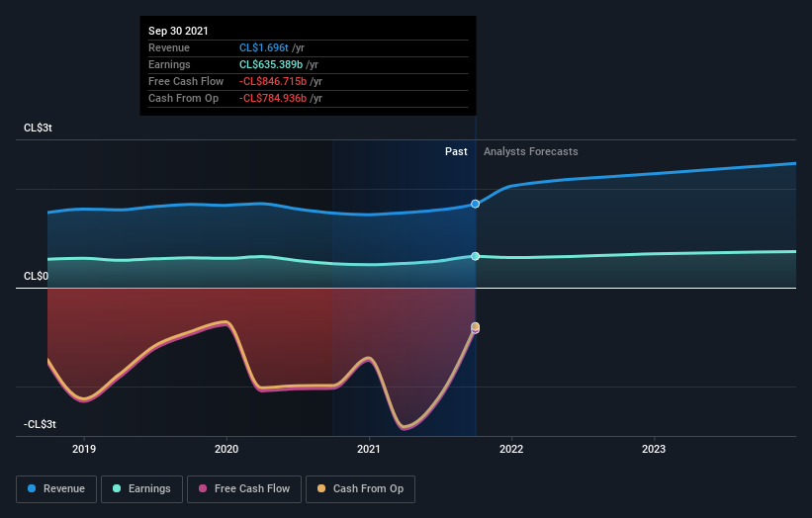
Task: Click the Earnings data point on Sep 30 2021
Action: pos(475,256)
